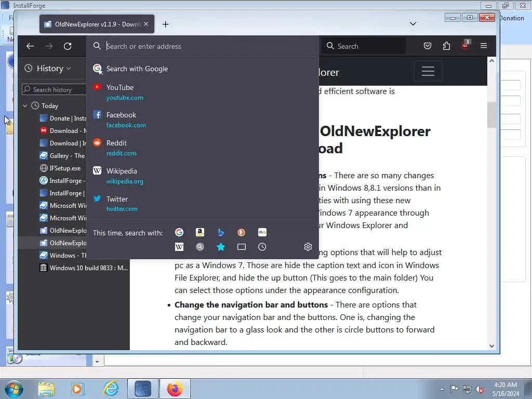The height and width of the screenshot is (399, 532).
Task: Open Donate | Insta history entry
Action: [63, 118]
